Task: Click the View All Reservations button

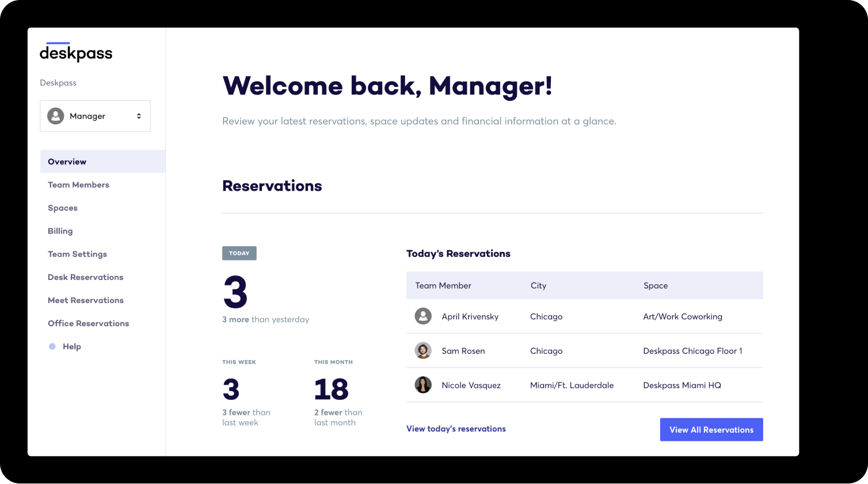Action: tap(711, 430)
